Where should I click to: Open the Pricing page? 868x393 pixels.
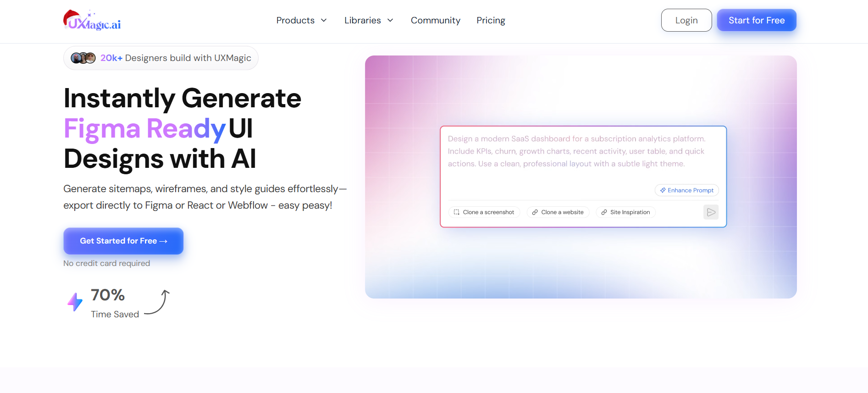tap(491, 20)
